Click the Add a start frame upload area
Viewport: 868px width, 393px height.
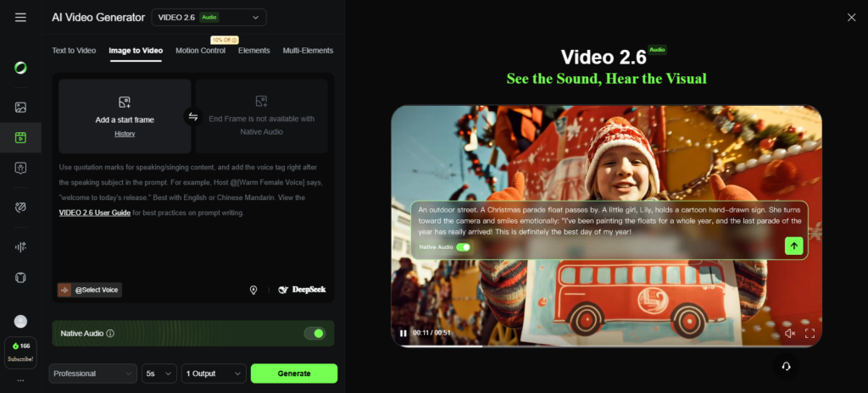[125, 117]
